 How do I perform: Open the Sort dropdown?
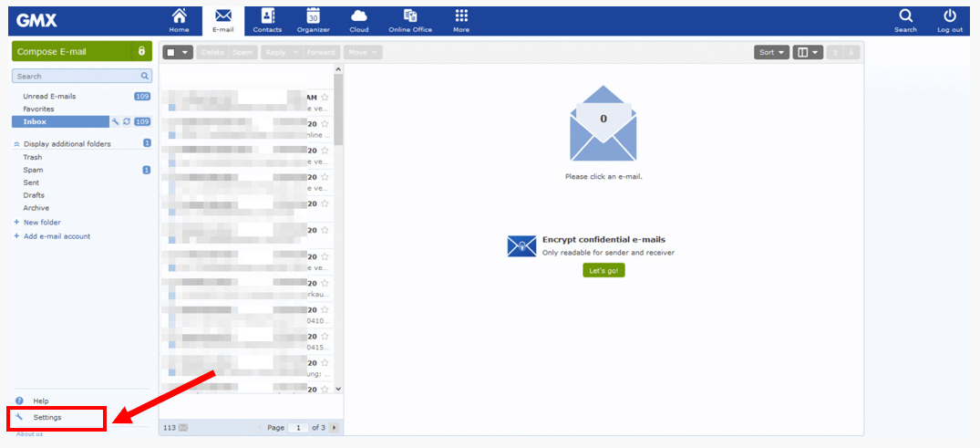click(x=771, y=53)
